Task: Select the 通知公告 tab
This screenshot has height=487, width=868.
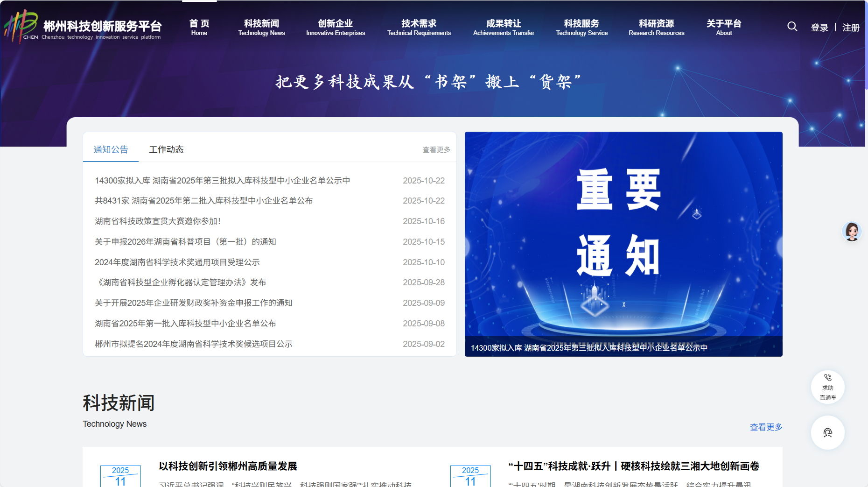Action: (110, 149)
